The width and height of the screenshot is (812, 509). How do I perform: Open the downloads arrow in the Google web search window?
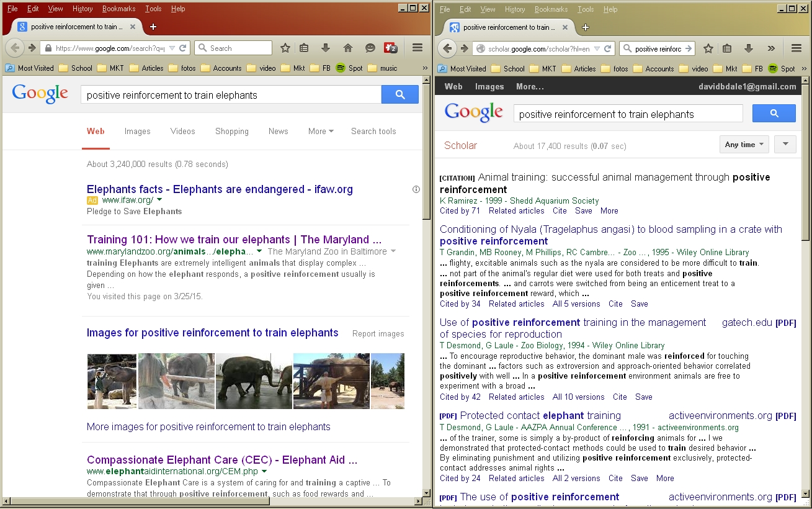pyautogui.click(x=326, y=48)
